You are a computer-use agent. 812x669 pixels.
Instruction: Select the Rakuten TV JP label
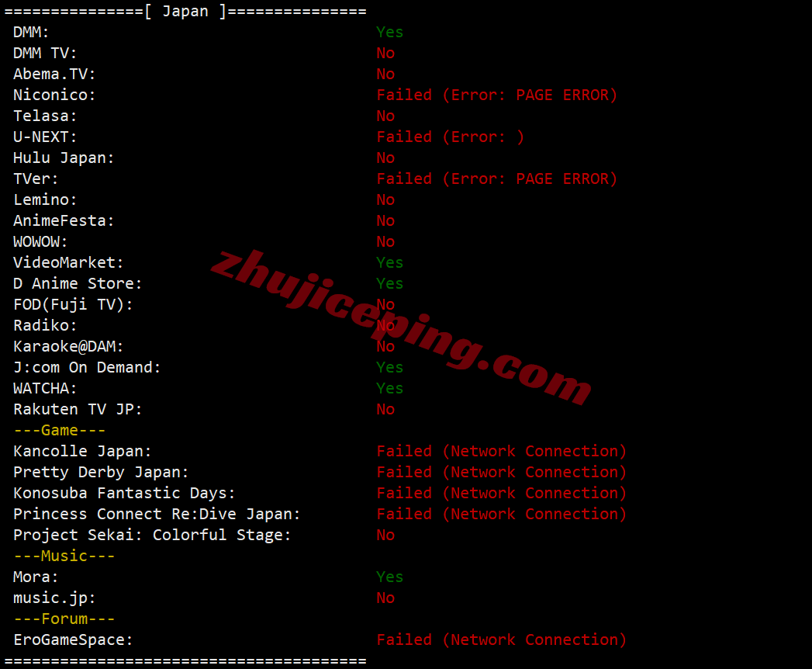click(x=78, y=409)
